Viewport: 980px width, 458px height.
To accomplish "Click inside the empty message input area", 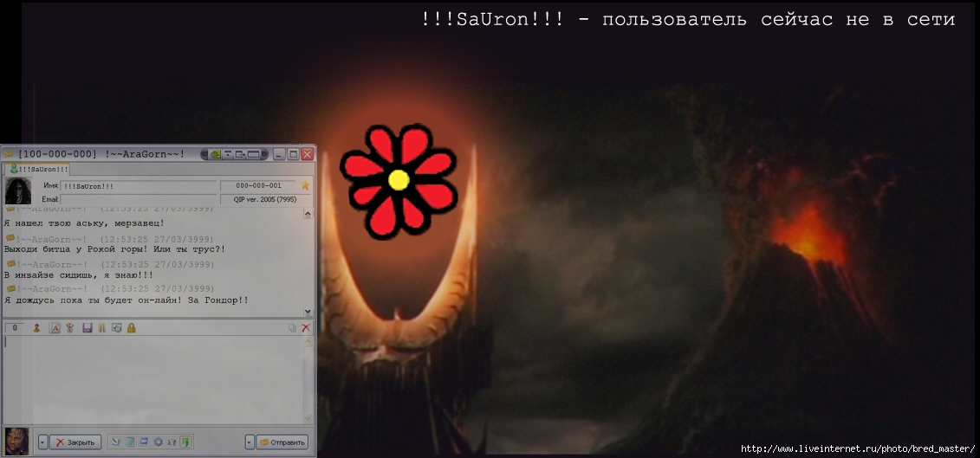I will 153,380.
